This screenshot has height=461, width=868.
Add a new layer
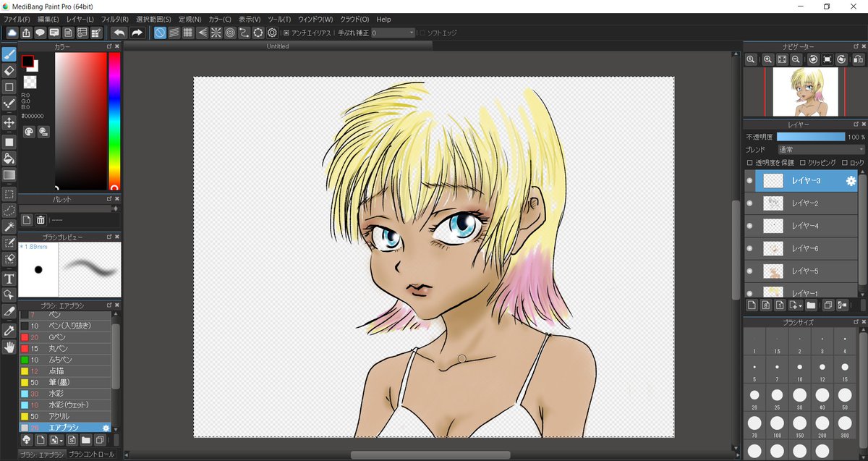[752, 305]
